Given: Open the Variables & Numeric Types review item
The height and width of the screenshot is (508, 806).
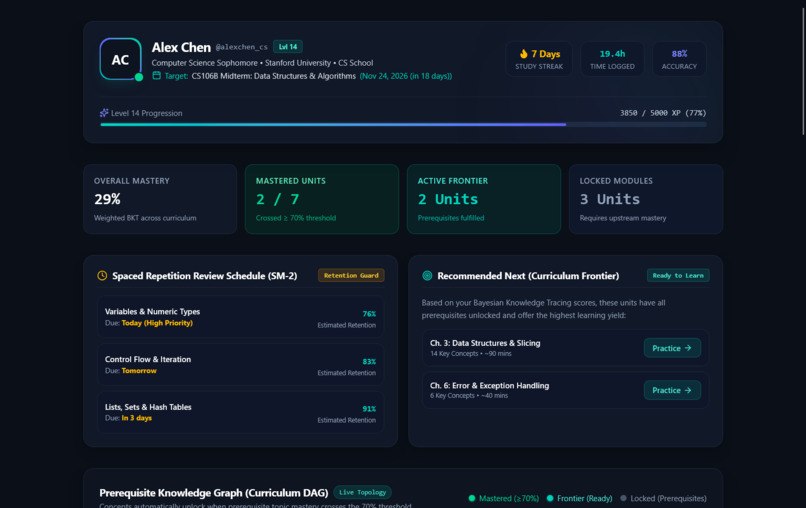Looking at the screenshot, I should [240, 317].
